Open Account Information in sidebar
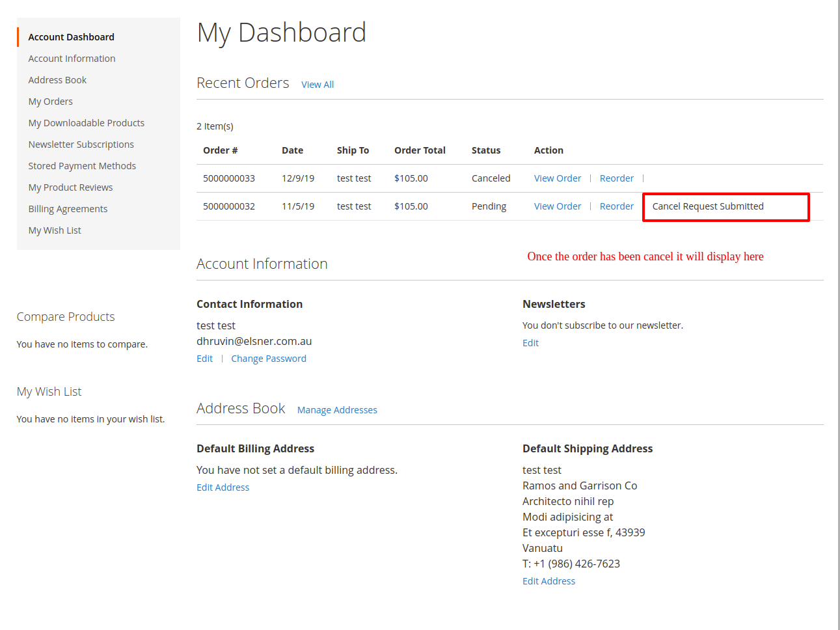The image size is (840, 630). pyautogui.click(x=72, y=59)
